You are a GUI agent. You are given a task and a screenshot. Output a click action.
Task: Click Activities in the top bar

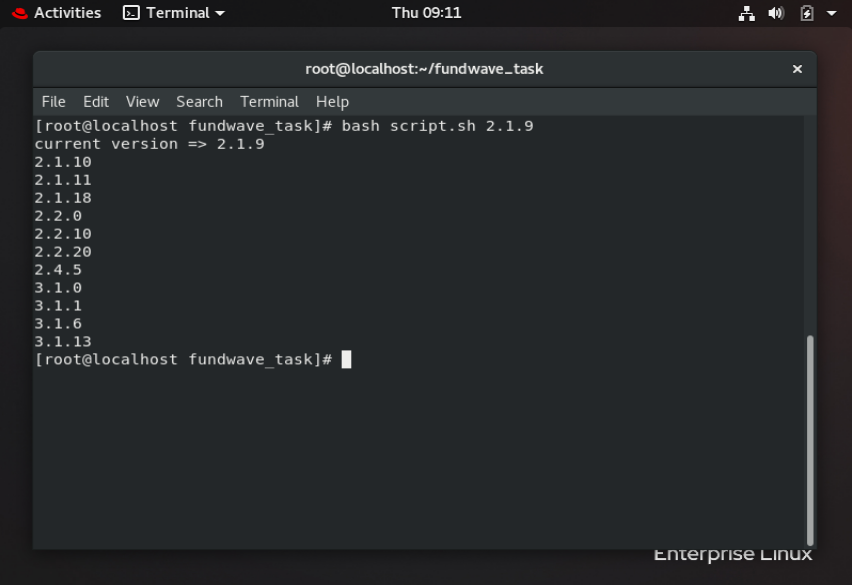[x=66, y=13]
